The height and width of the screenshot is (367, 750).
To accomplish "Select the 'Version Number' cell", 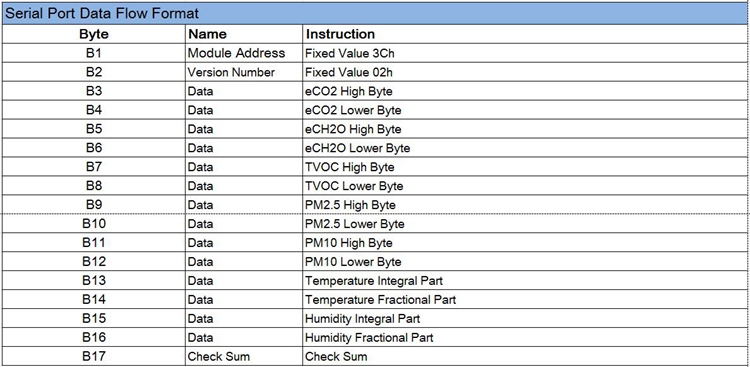I will tap(244, 72).
